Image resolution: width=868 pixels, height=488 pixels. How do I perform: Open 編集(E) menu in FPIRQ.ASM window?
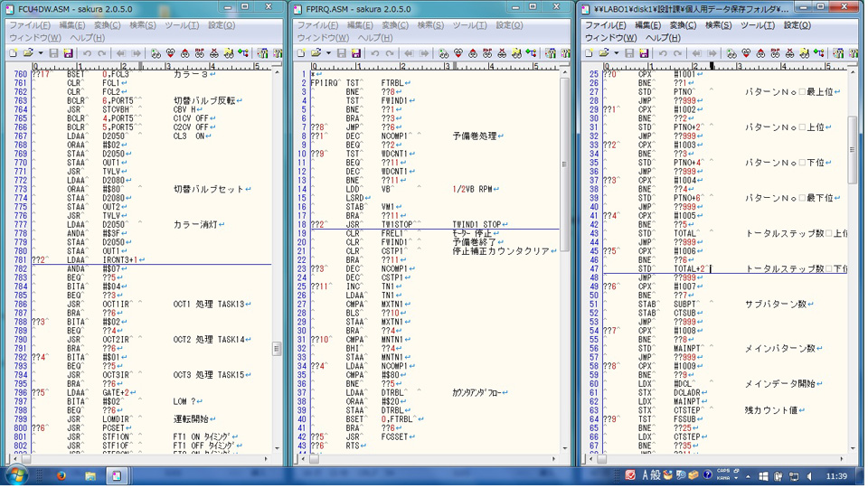tap(360, 25)
